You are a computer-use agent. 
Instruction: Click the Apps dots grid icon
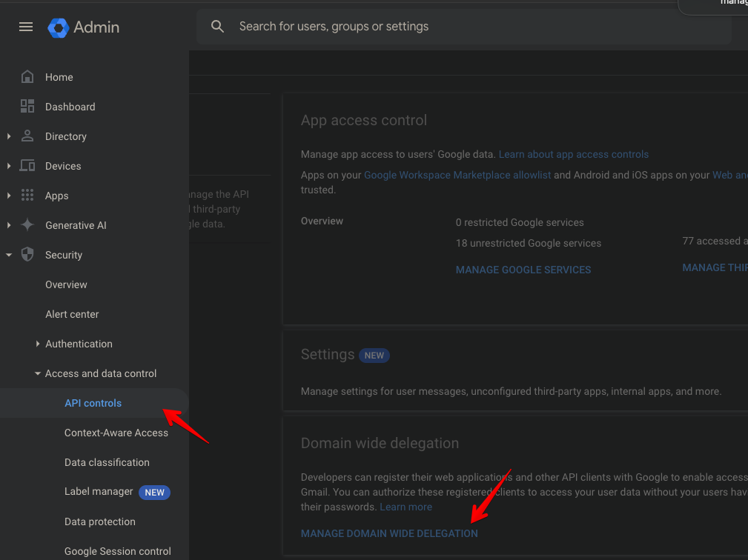click(x=27, y=195)
